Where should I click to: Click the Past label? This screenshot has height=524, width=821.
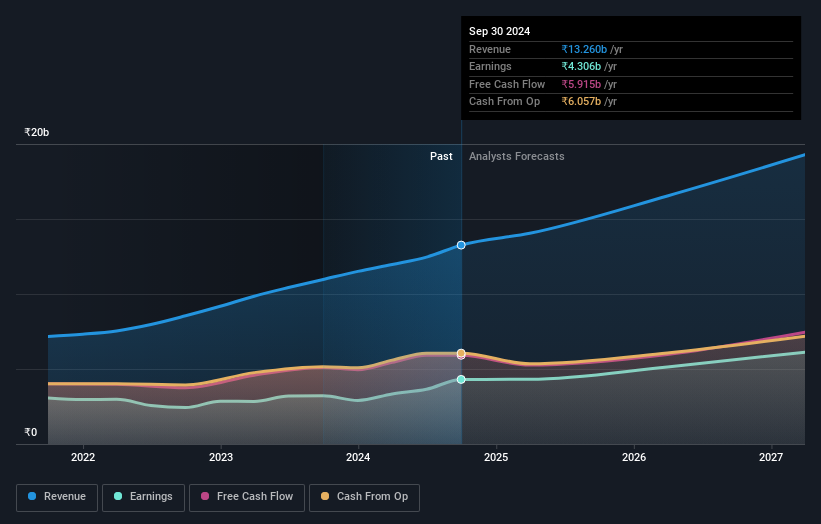(441, 157)
